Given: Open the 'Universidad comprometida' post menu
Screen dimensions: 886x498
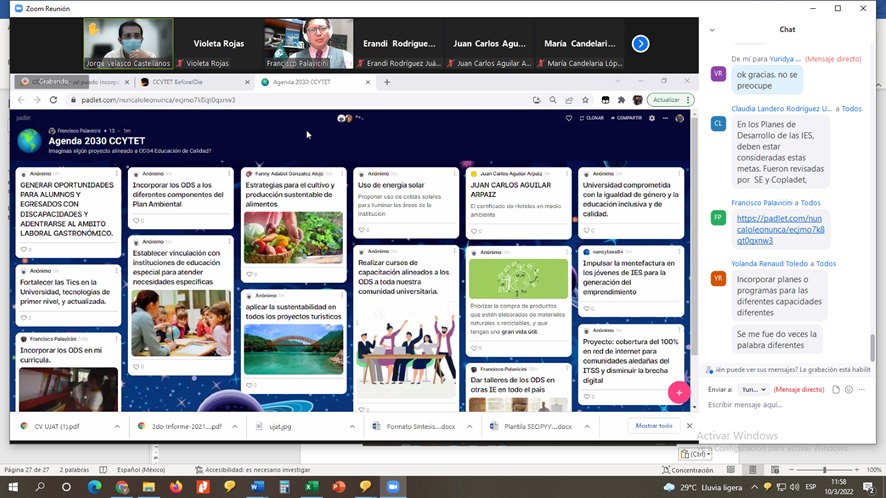Looking at the screenshot, I should (680, 174).
